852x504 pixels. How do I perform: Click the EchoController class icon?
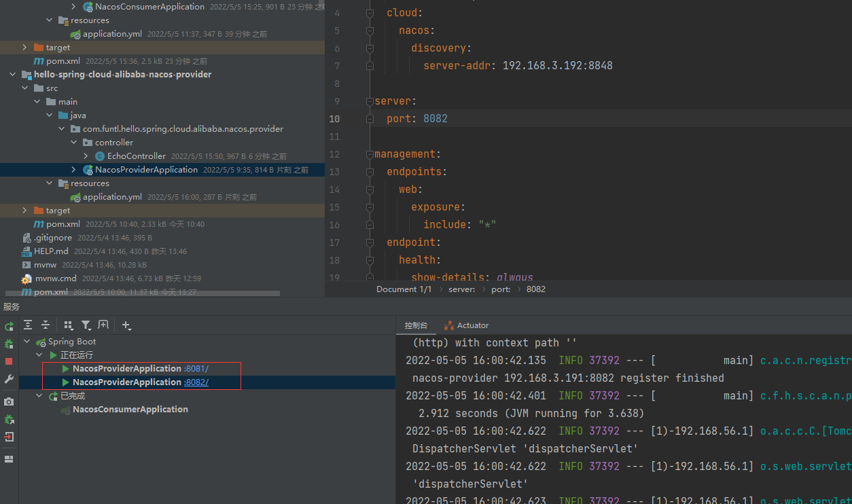tap(100, 156)
